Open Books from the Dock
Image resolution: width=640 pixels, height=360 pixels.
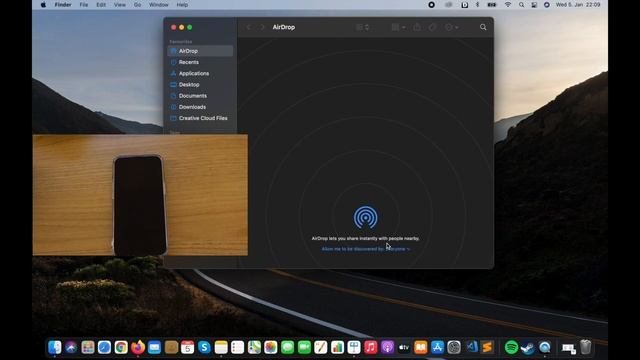pyautogui.click(x=421, y=347)
